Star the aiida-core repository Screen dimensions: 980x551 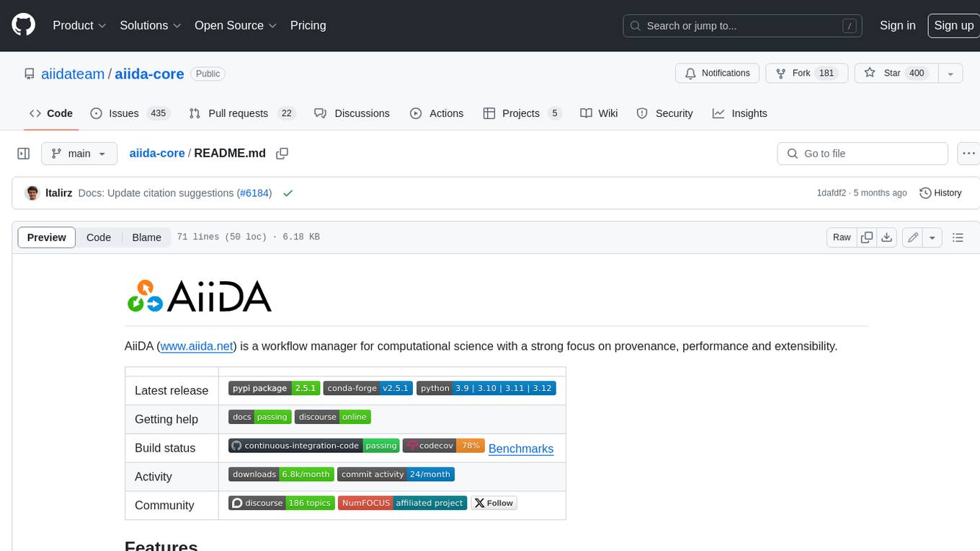tap(896, 74)
